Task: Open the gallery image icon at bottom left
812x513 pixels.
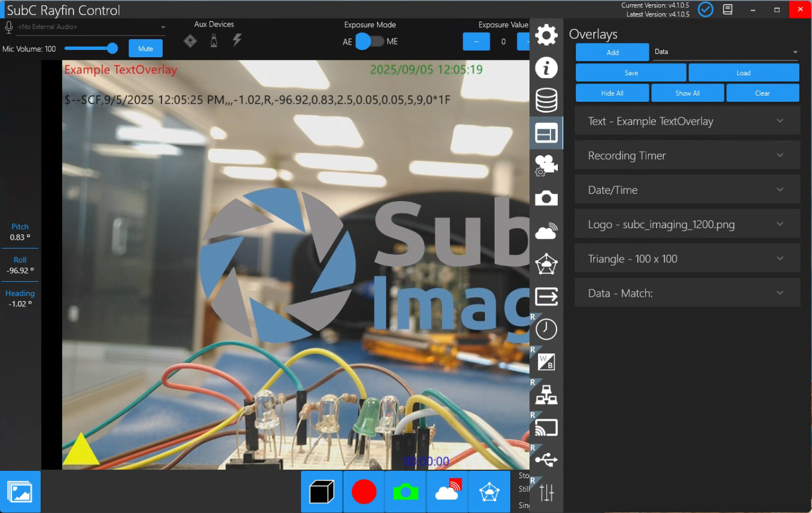Action: click(20, 492)
